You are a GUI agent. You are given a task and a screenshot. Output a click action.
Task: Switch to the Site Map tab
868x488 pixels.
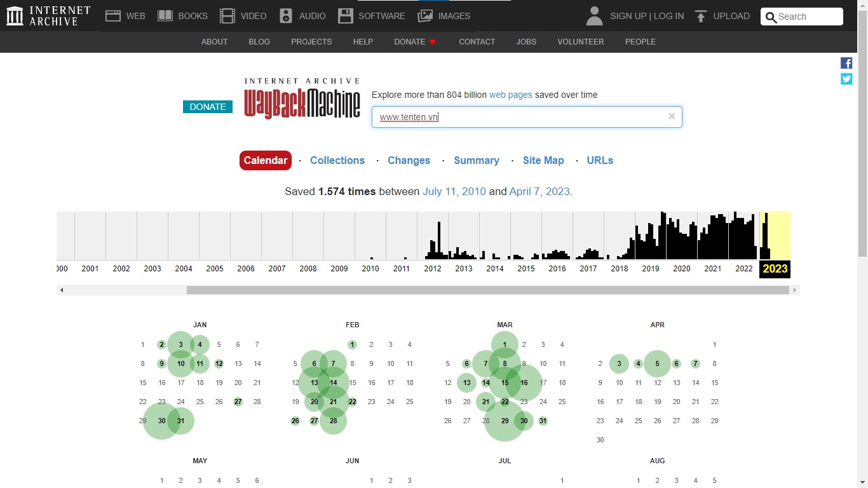point(543,161)
